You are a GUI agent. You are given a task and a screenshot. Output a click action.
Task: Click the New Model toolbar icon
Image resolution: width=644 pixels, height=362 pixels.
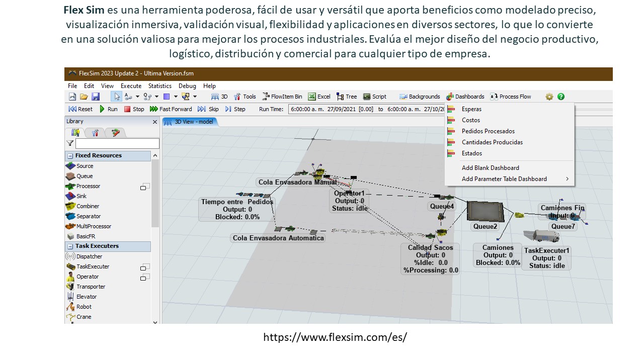click(72, 97)
